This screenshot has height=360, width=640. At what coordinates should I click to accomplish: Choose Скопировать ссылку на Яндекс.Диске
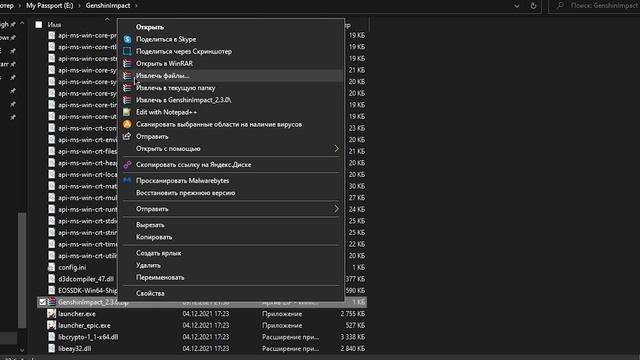(193, 164)
